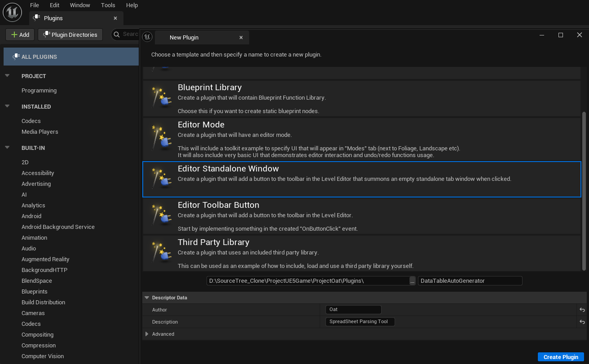Screen dimensions: 589x364
Task: Browse plugin path with ellipsis button
Action: (x=413, y=281)
